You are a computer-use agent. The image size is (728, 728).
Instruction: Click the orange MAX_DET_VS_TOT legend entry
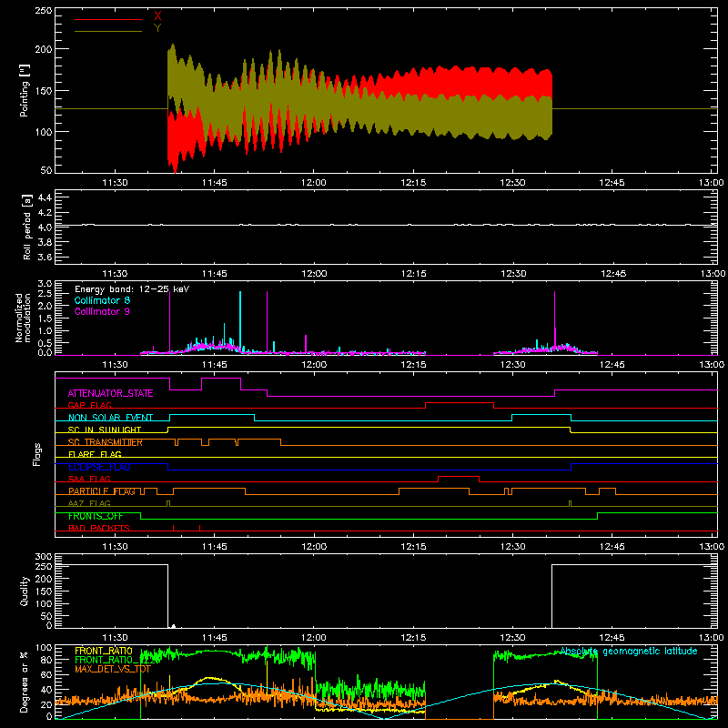(112, 669)
